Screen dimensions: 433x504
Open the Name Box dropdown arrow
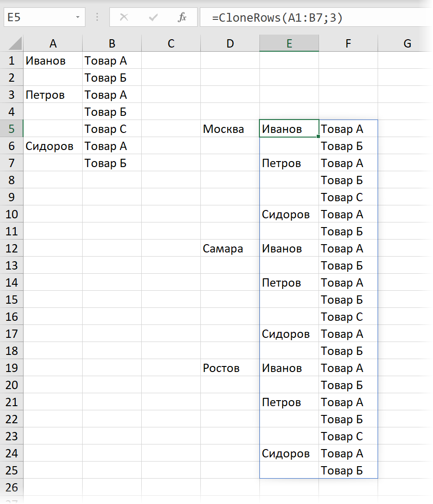click(x=78, y=18)
